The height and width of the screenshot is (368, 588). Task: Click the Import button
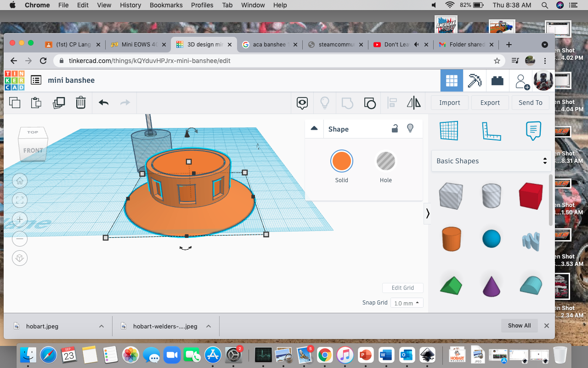point(450,103)
